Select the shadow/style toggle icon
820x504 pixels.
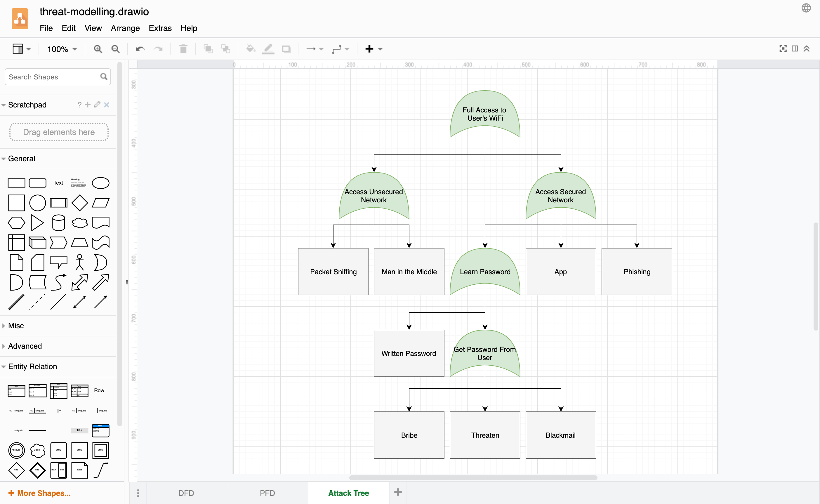click(x=286, y=49)
